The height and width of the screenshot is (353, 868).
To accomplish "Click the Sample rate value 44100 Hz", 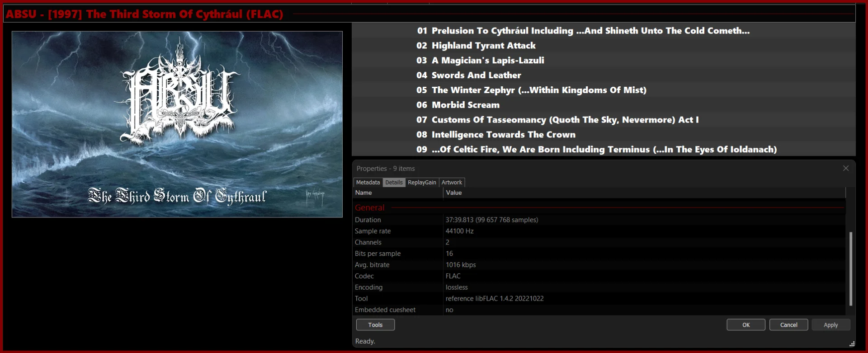I will pyautogui.click(x=460, y=231).
